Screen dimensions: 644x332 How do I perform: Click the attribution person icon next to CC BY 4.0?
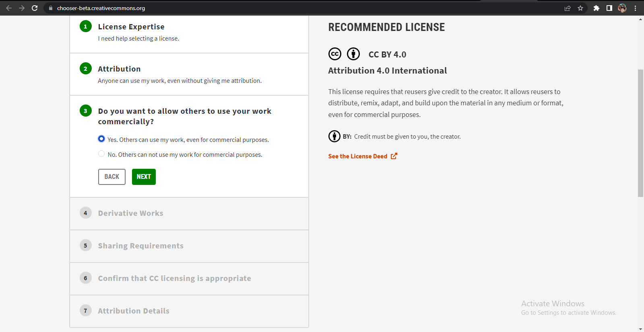point(353,54)
